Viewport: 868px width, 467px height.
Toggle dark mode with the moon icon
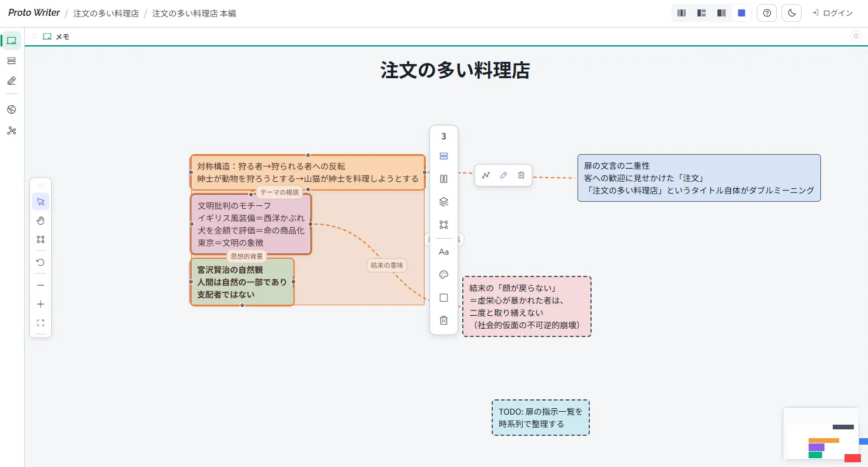(792, 13)
